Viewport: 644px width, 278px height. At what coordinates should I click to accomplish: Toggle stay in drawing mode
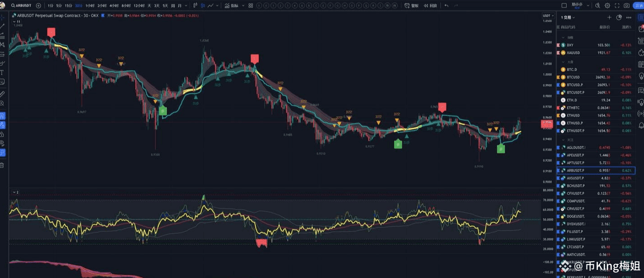point(2,125)
